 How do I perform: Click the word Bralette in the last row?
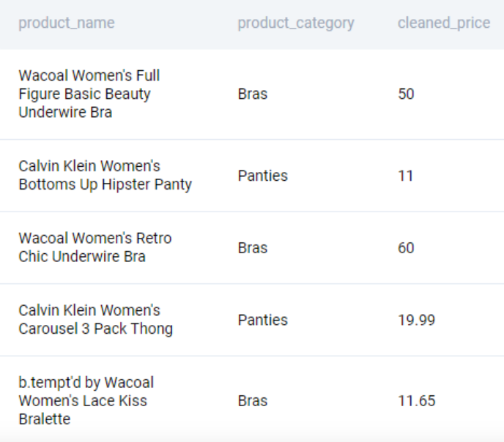(x=45, y=419)
